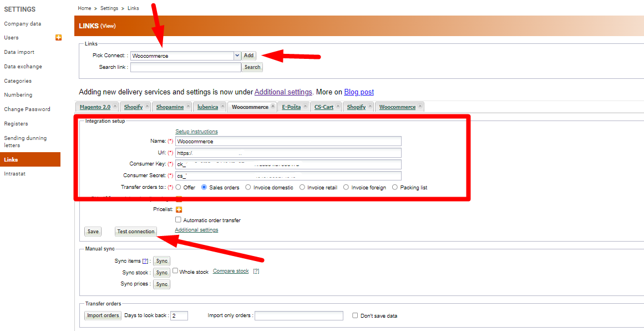Viewport: 644px width, 331px height.
Task: Go to Data exchange settings
Action: (x=23, y=66)
